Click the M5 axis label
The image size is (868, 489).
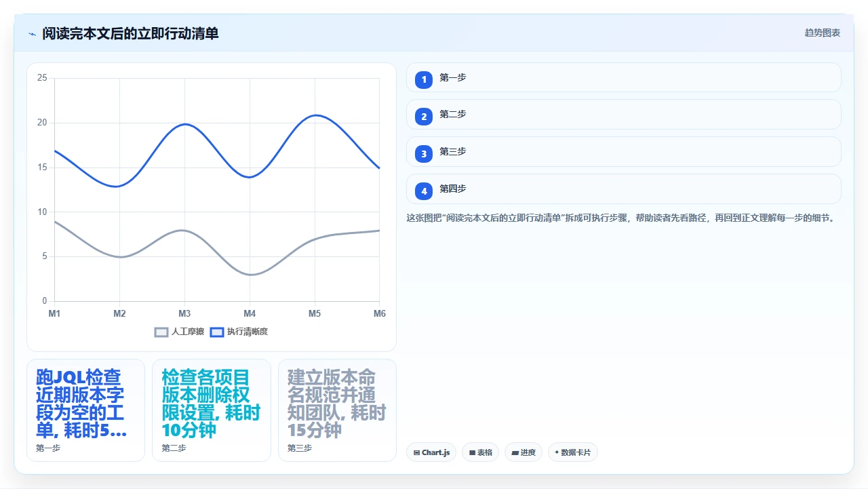(x=315, y=313)
